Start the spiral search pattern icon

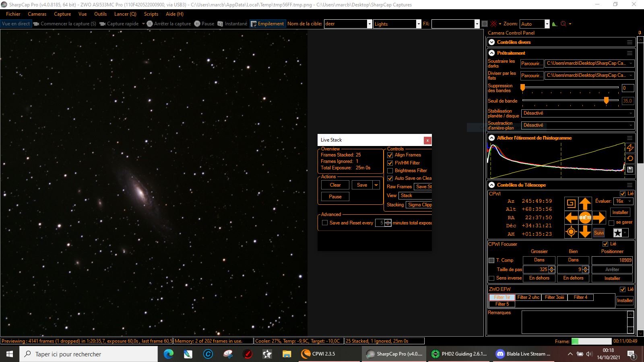coord(571,204)
